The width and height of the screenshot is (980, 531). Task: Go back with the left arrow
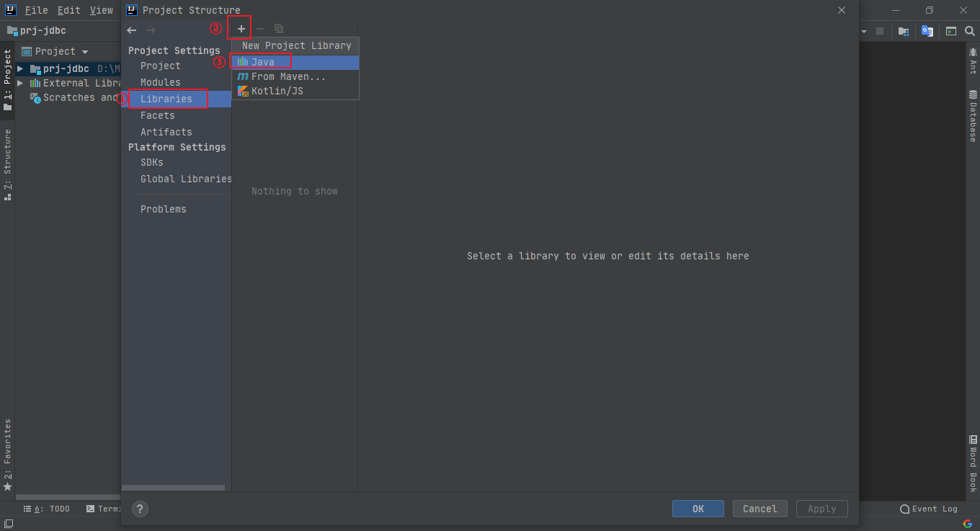point(132,30)
